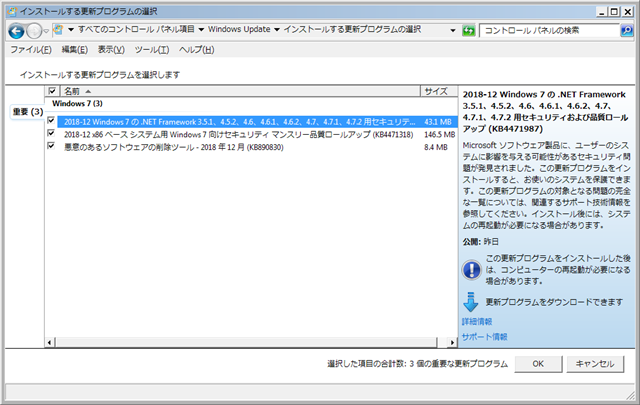The height and width of the screenshot is (405, 640).
Task: Open the address bar history dropdown
Action: pyautogui.click(x=453, y=30)
